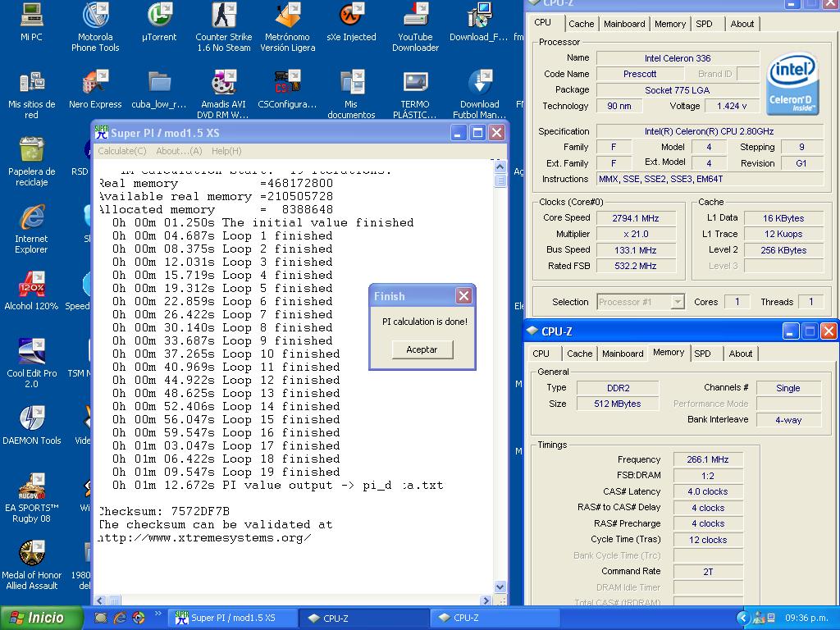Close the Finish dialog with X
Screen dimensions: 840x630
tap(464, 295)
